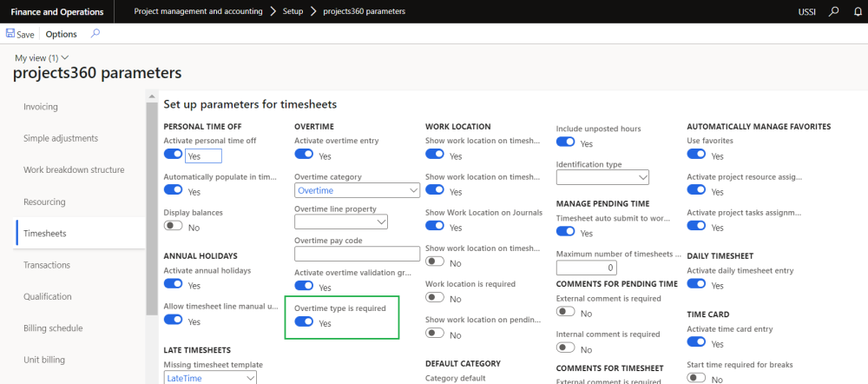Image resolution: width=868 pixels, height=384 pixels.
Task: Click the Save disk icon
Action: click(x=10, y=34)
